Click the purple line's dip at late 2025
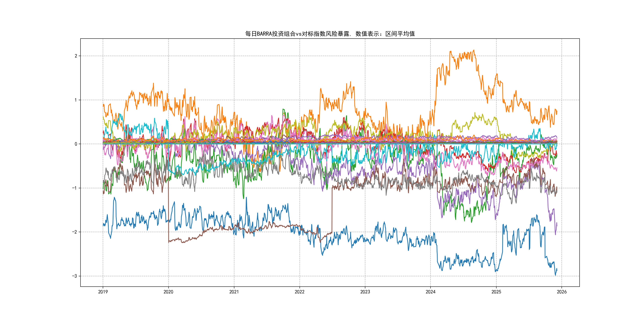This screenshot has width=644, height=322. click(x=556, y=234)
